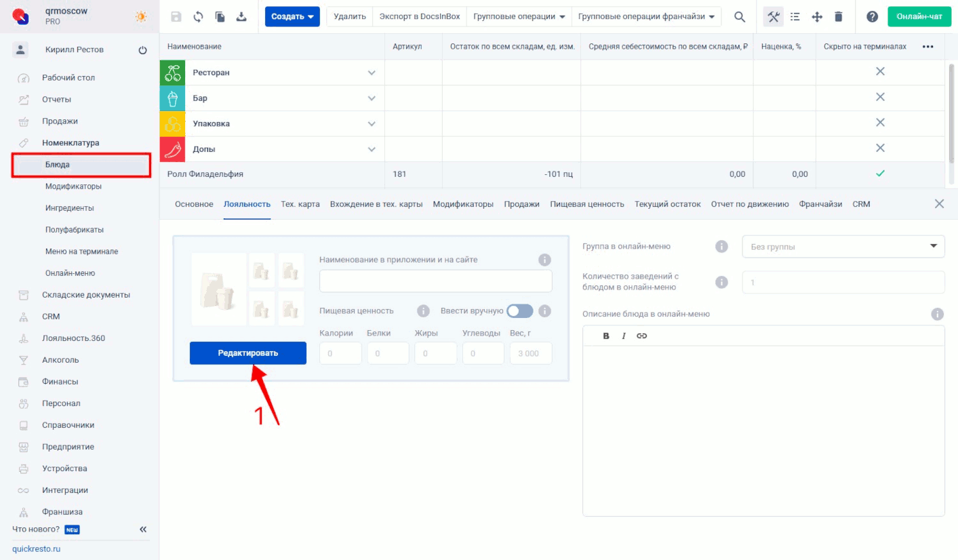Open the 'Группа в онлайн-меню' dropdown

(843, 247)
